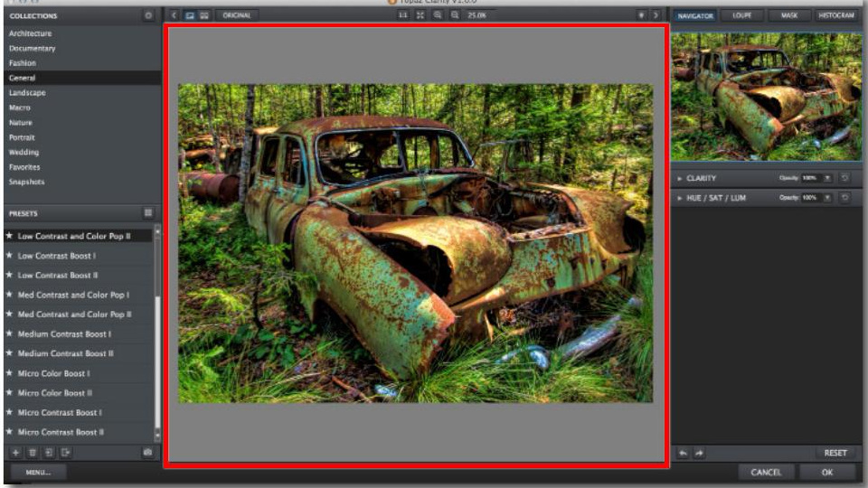868x488 pixels.
Task: Toggle the presets grid view
Action: [148, 213]
